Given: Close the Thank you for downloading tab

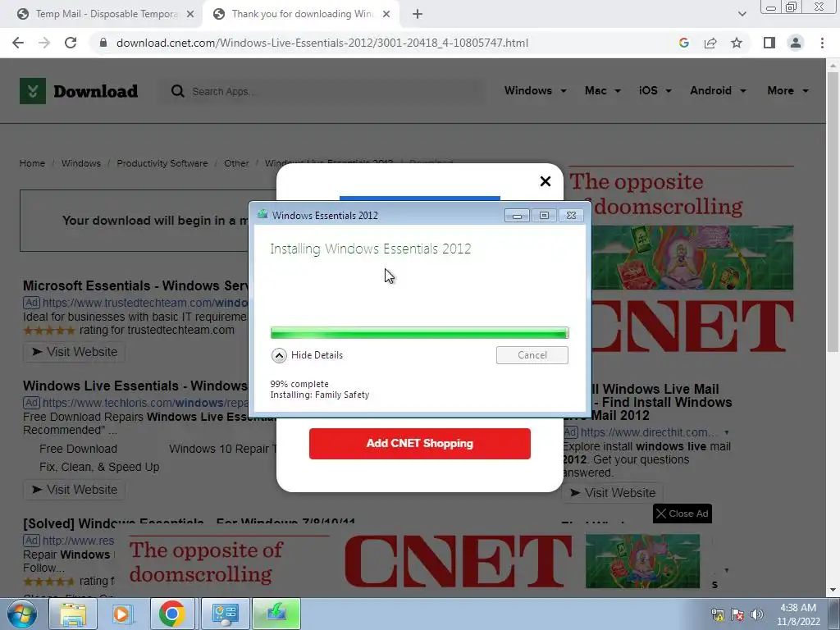Looking at the screenshot, I should [x=386, y=15].
